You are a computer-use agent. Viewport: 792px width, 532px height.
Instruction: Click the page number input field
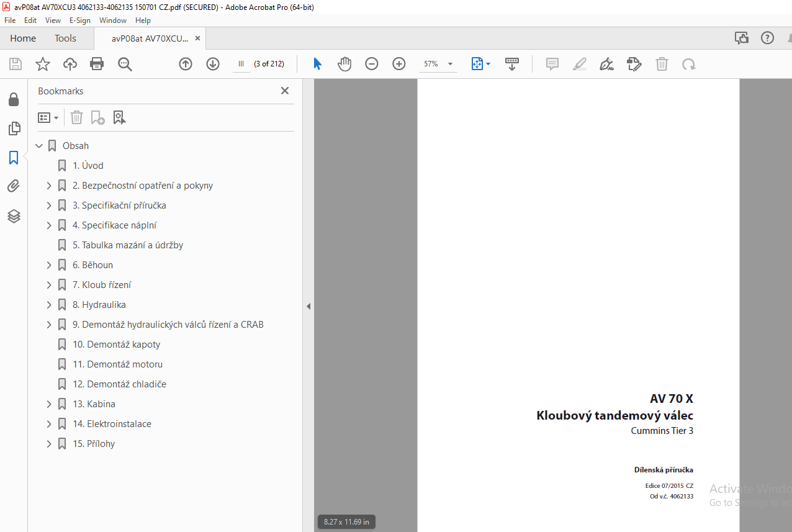(241, 64)
